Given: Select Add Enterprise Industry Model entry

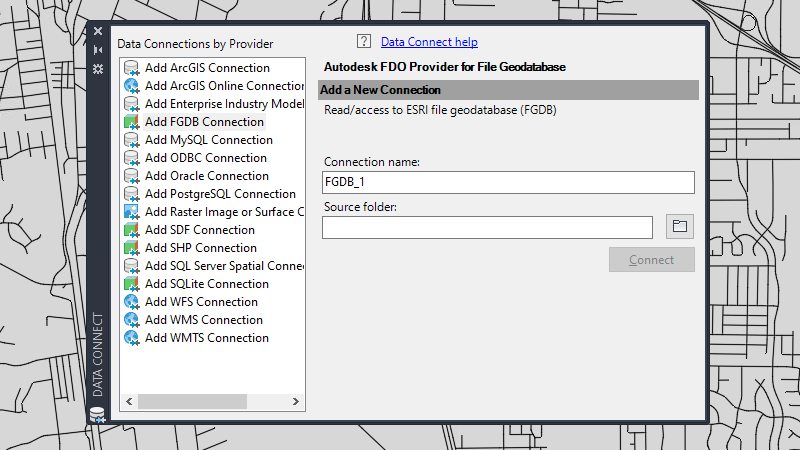Looking at the screenshot, I should pos(224,104).
